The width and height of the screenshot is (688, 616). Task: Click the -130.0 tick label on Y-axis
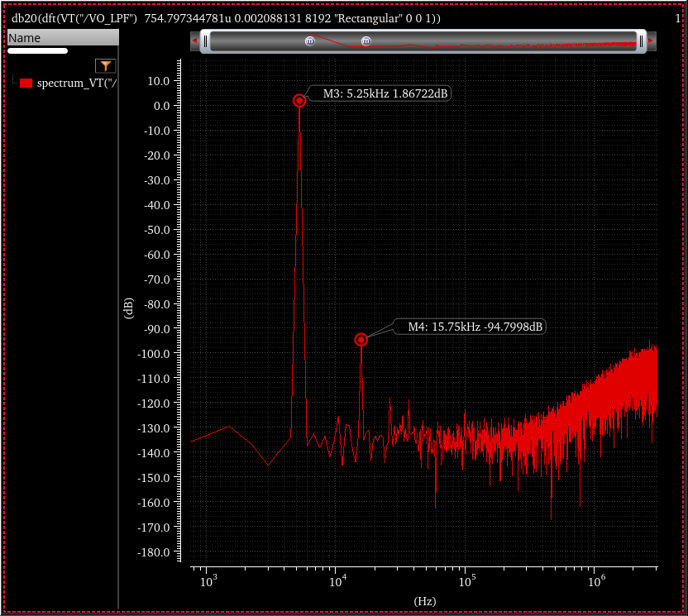click(154, 428)
